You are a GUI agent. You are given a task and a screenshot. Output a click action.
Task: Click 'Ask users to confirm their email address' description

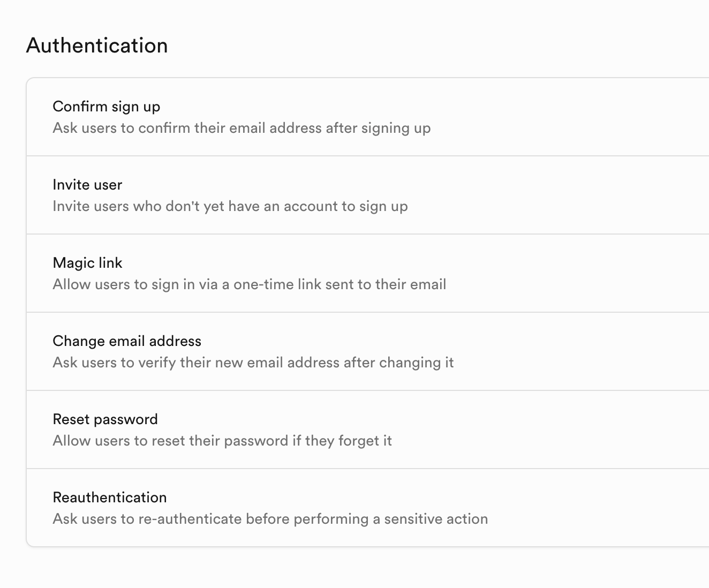(242, 129)
